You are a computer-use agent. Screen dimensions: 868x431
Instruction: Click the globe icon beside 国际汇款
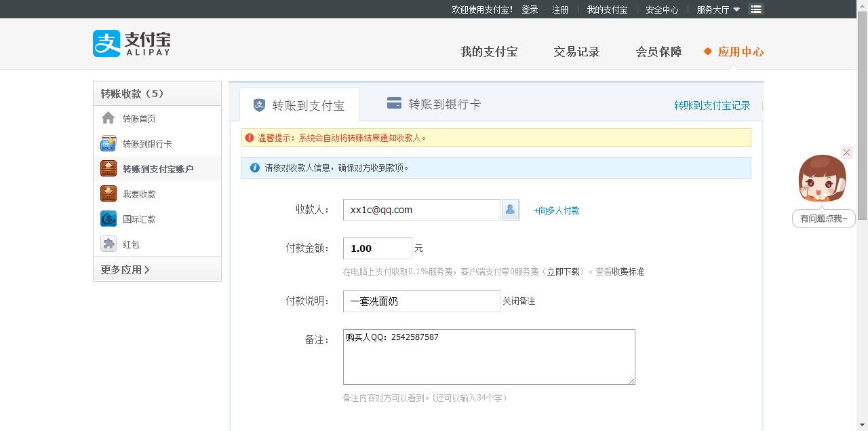point(108,219)
